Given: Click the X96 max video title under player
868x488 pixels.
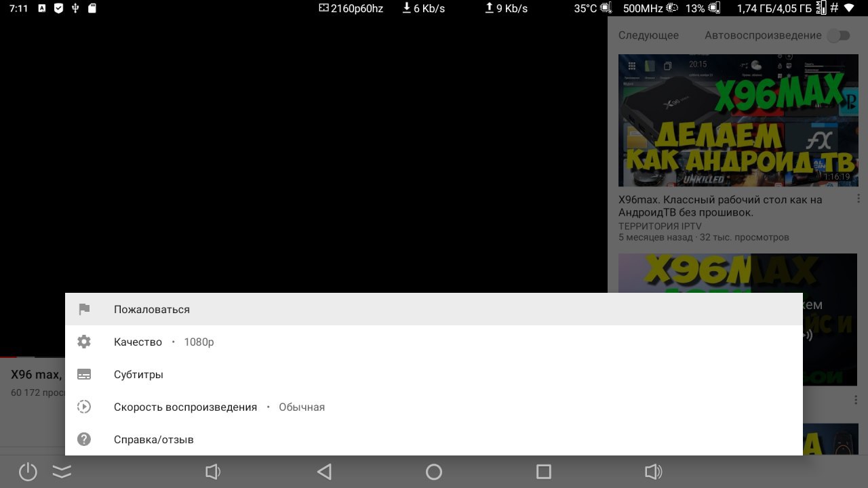Looking at the screenshot, I should [x=37, y=374].
